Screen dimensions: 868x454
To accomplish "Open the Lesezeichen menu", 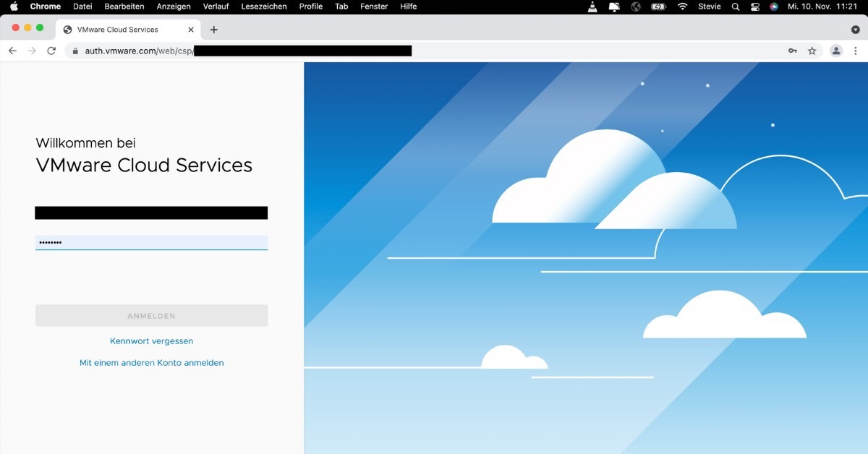I will (x=264, y=7).
